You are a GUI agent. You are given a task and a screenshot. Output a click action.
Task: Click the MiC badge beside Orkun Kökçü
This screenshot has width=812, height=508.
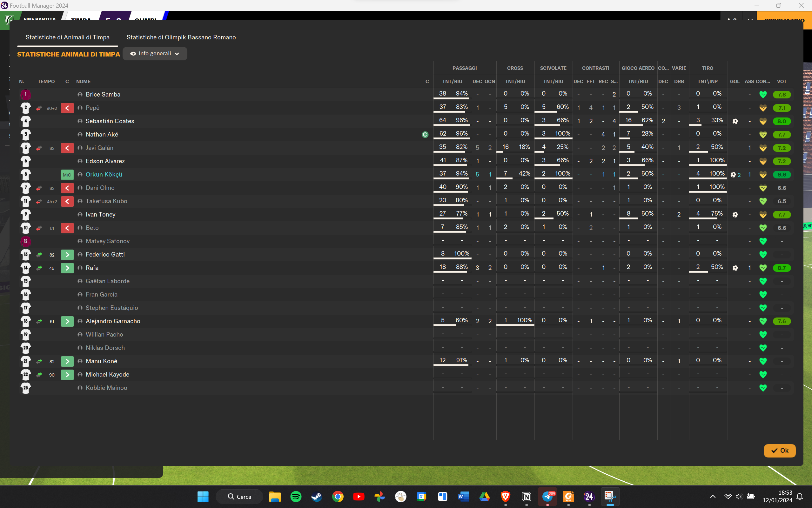67,175
